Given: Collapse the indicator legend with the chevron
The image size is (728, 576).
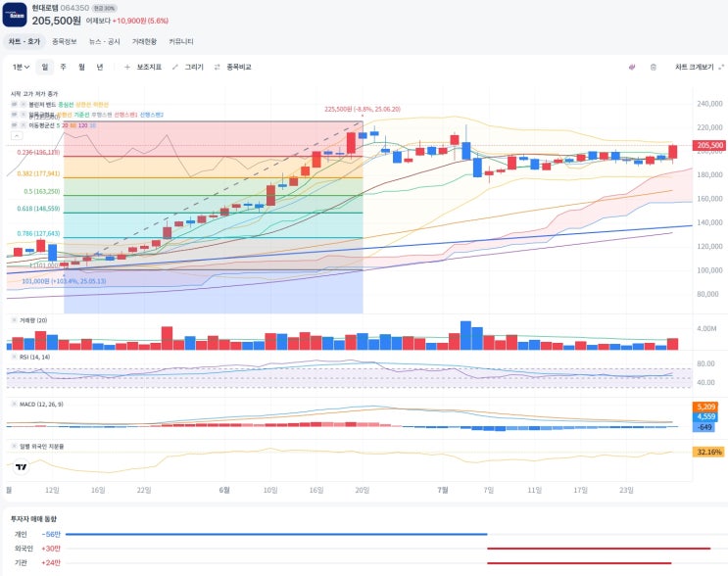Looking at the screenshot, I should (17, 135).
